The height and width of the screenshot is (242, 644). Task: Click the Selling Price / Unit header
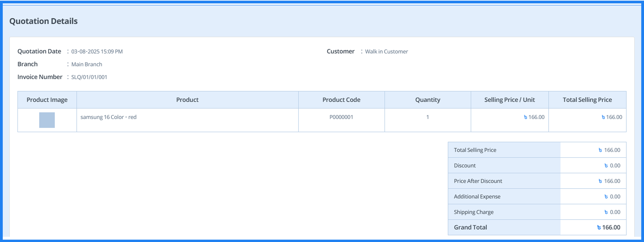[x=509, y=100]
